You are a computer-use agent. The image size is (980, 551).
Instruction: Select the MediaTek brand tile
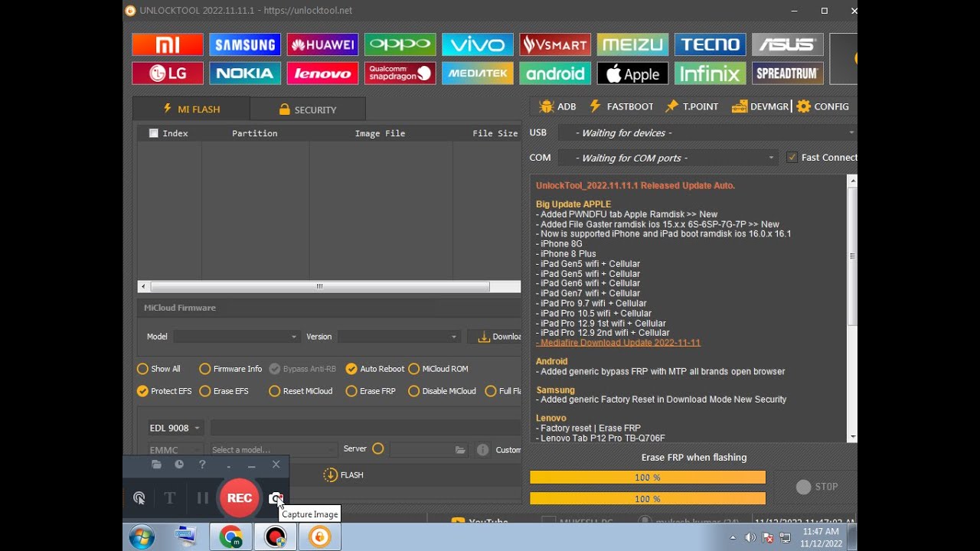[477, 73]
